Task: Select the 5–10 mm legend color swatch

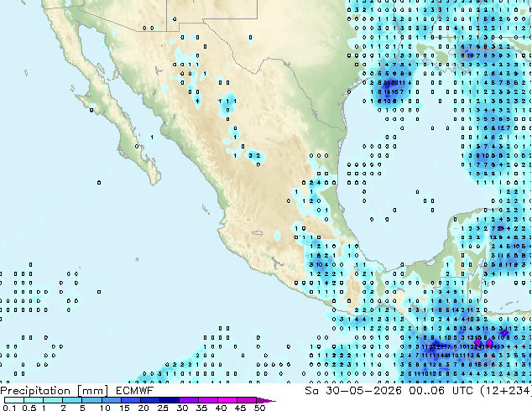Action: (91, 400)
